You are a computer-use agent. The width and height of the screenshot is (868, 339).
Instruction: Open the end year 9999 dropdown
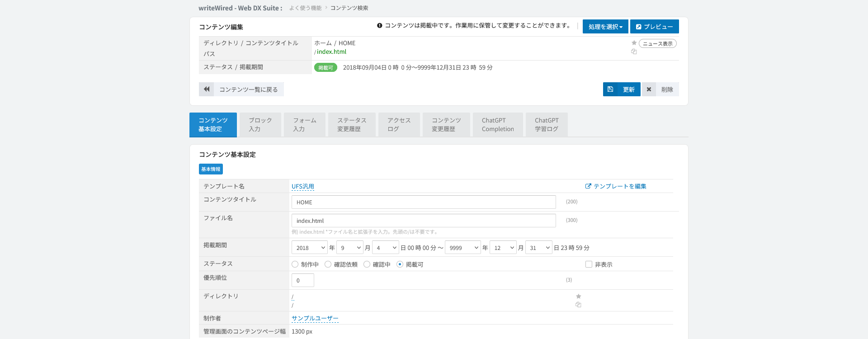[463, 248]
